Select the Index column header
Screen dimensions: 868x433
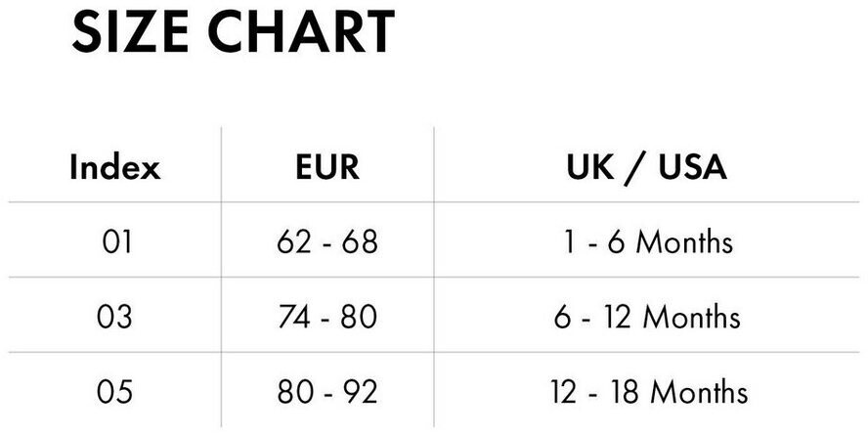click(x=114, y=168)
